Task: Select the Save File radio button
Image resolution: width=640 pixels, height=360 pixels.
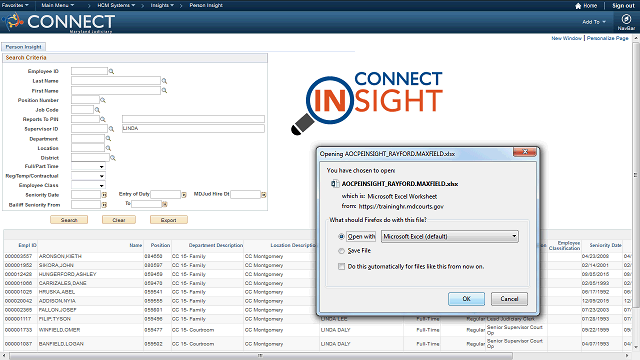Action: (341, 251)
